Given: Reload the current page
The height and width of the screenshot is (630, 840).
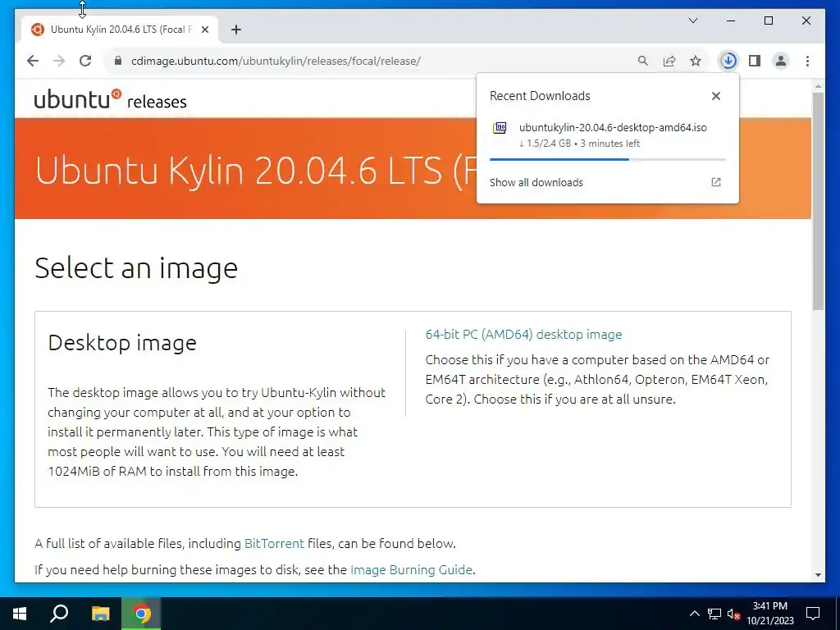Looking at the screenshot, I should coord(85,61).
